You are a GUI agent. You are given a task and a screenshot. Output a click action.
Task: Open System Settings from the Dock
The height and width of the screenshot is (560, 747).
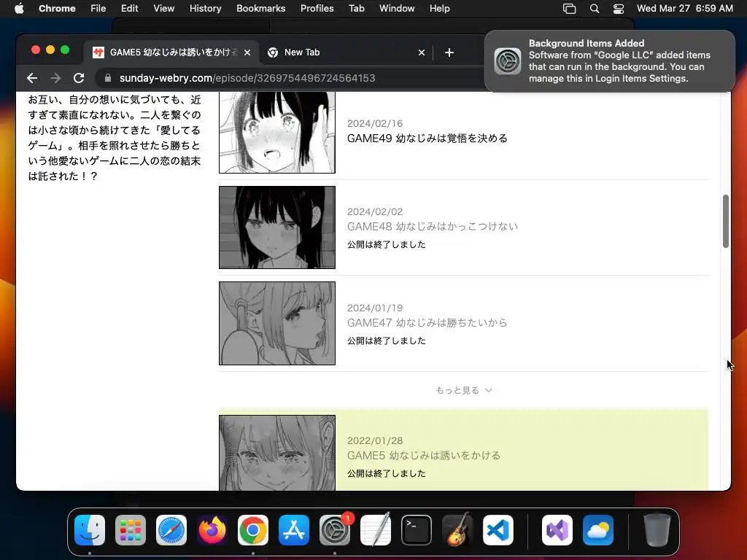[x=335, y=530]
